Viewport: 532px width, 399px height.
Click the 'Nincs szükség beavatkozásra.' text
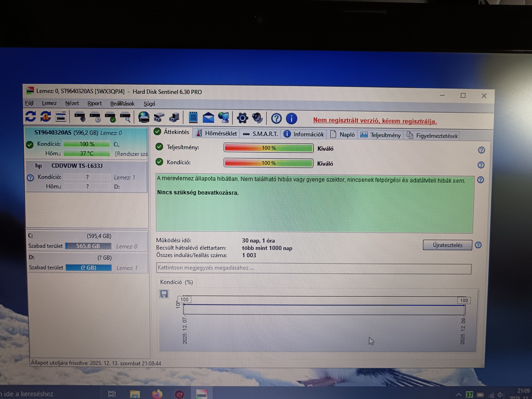click(x=198, y=192)
